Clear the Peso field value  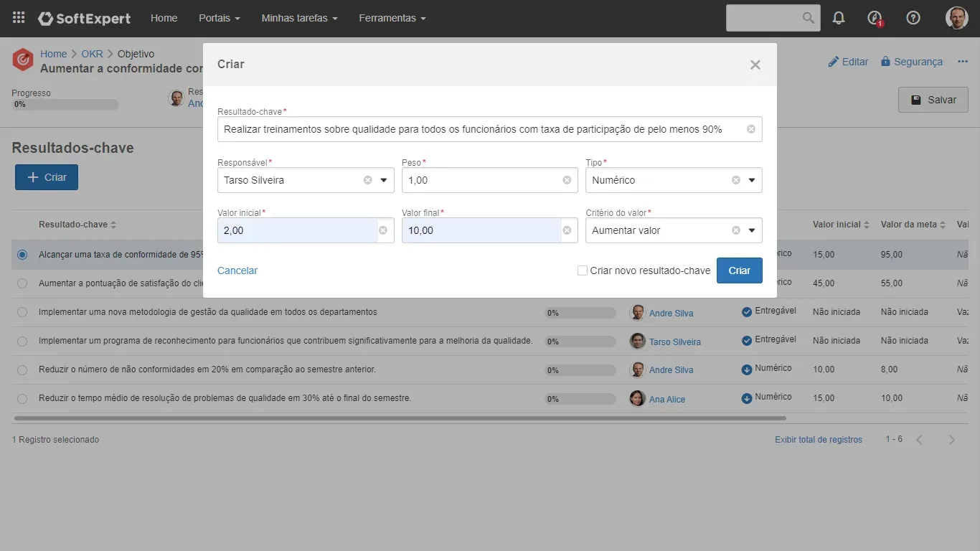[567, 180]
